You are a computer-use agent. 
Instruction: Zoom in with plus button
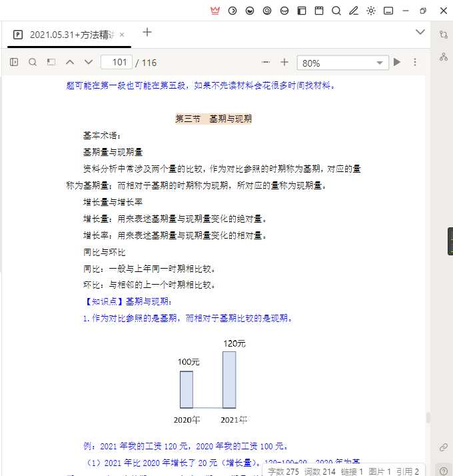pos(284,62)
